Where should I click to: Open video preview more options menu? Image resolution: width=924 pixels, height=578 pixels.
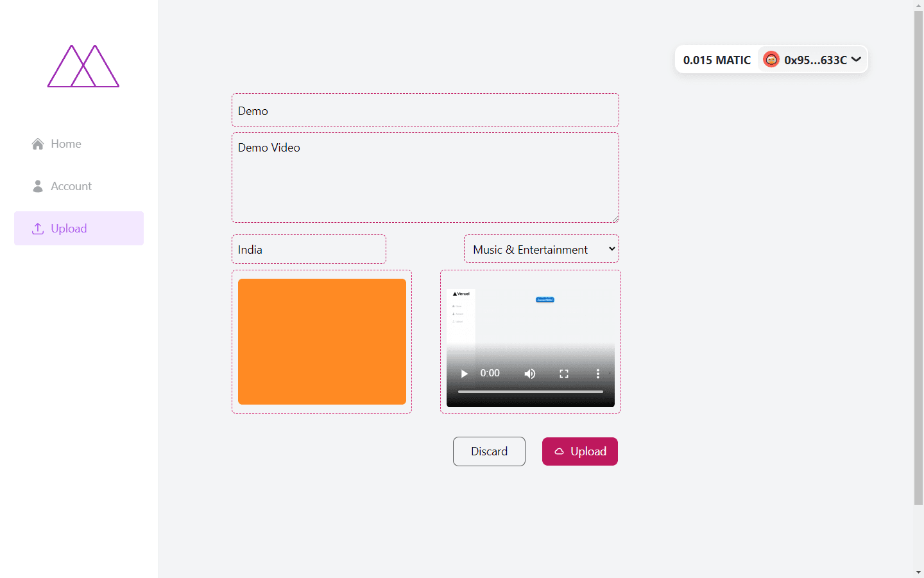pyautogui.click(x=598, y=374)
